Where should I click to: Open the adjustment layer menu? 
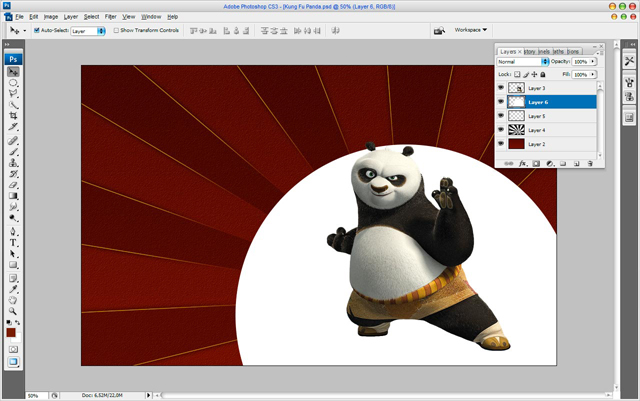[550, 164]
